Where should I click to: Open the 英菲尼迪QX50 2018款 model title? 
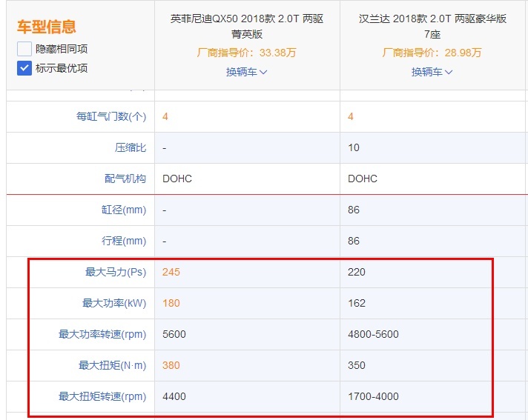point(247,26)
